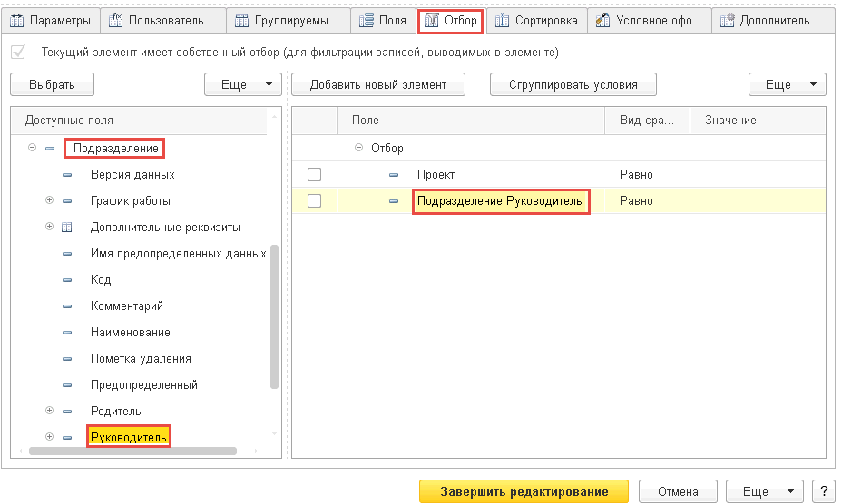Select the График работы field
This screenshot has height=504, width=842.
point(131,200)
